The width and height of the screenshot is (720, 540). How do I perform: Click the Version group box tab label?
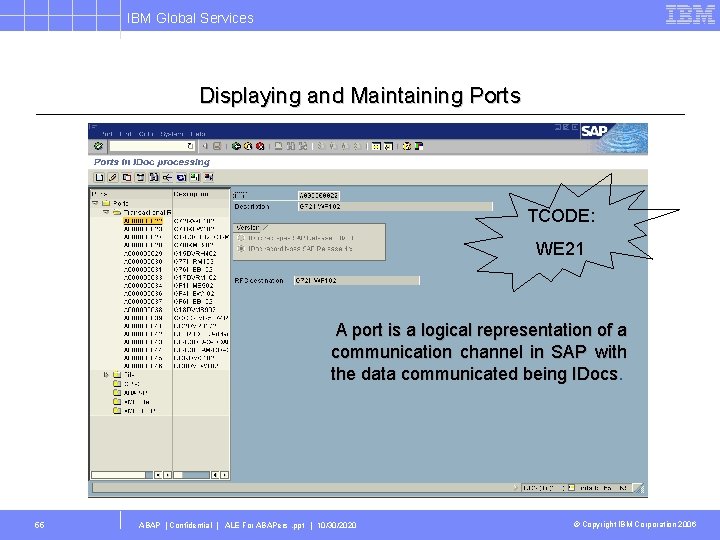248,227
